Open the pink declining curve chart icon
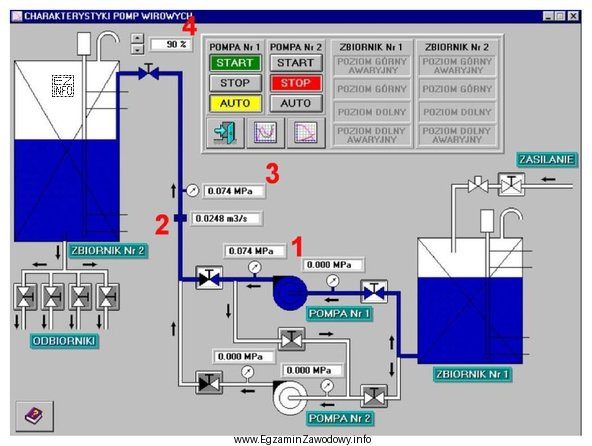The width and height of the screenshot is (592, 446). [x=306, y=133]
